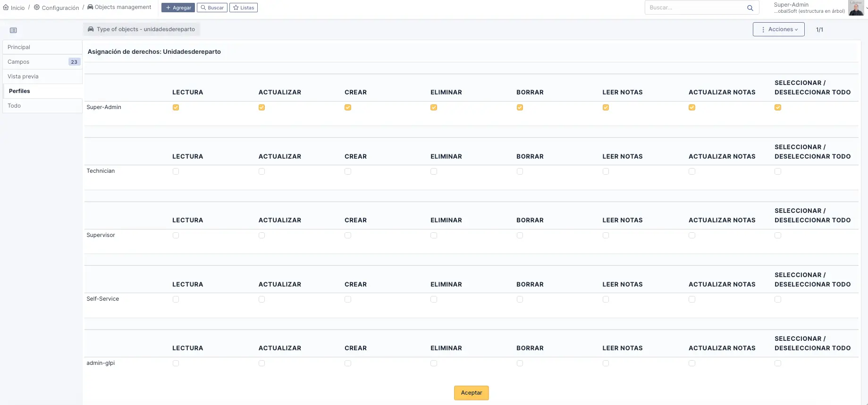Viewport: 868px width, 405px height.
Task: Uncheck Super-Admin Lectura checkbox
Action: (176, 108)
